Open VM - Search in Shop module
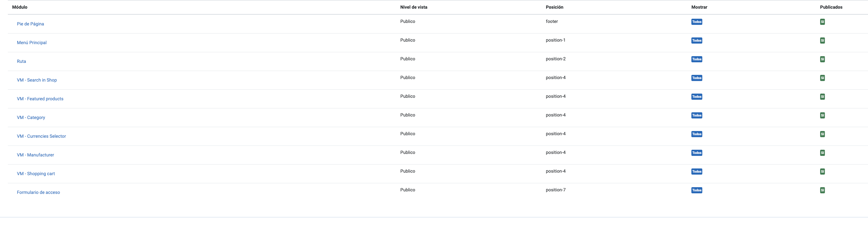 (37, 80)
